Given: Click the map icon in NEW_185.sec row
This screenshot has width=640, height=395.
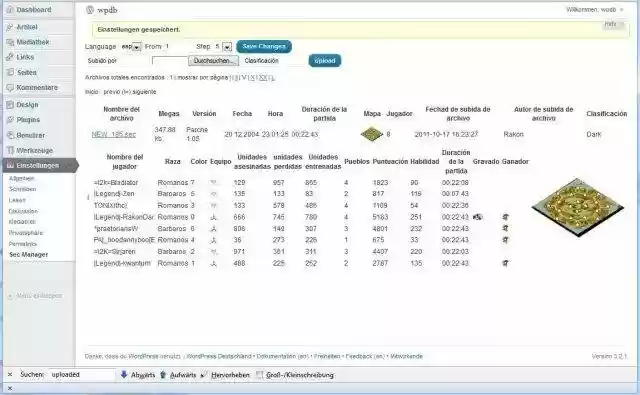Looking at the screenshot, I should [371, 134].
